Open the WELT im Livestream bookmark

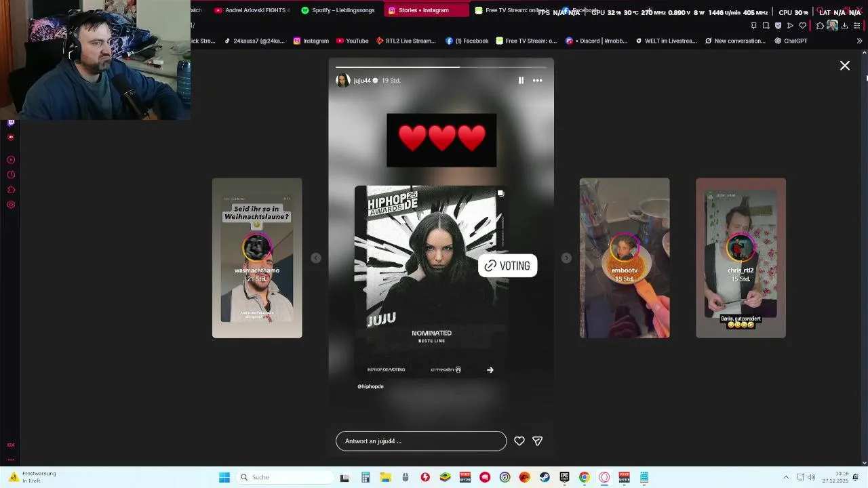pyautogui.click(x=666, y=41)
